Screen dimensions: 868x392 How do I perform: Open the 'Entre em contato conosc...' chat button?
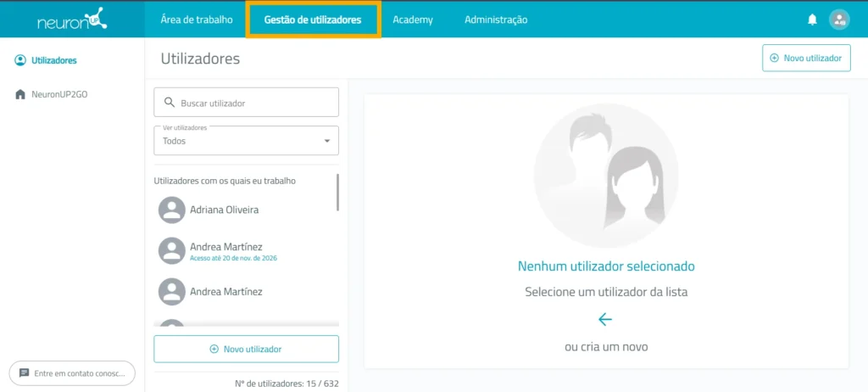click(72, 373)
